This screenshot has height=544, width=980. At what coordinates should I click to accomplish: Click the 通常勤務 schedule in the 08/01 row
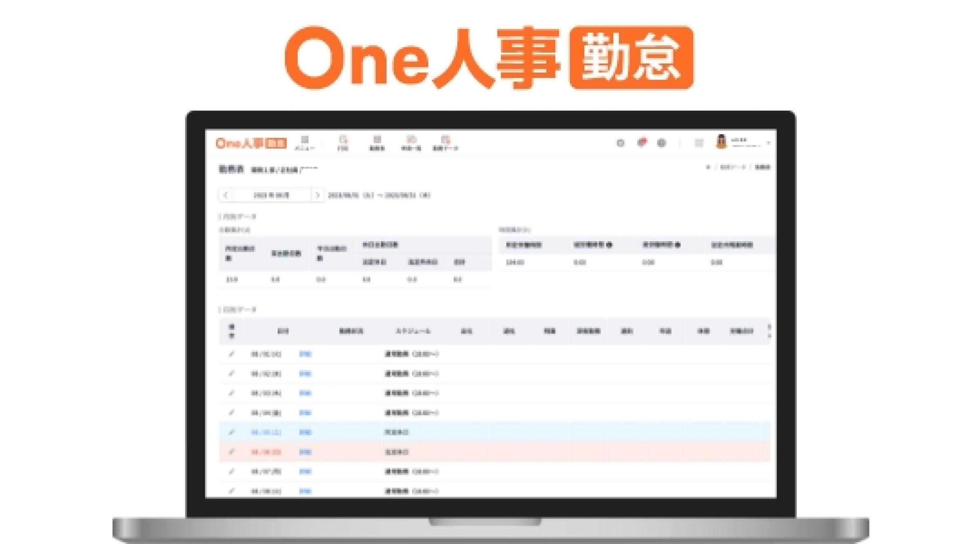411,354
